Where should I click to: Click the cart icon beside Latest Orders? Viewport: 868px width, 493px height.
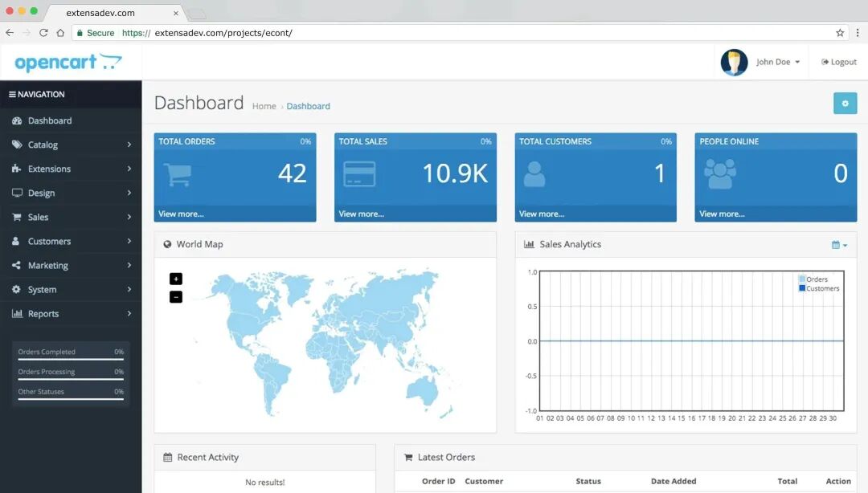click(x=408, y=457)
